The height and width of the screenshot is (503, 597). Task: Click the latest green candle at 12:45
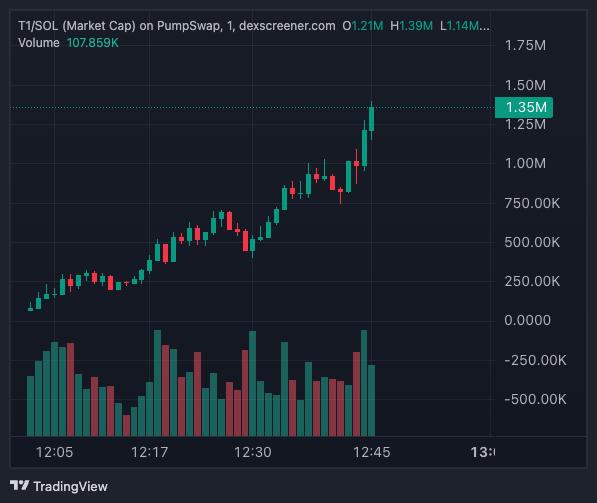click(372, 119)
